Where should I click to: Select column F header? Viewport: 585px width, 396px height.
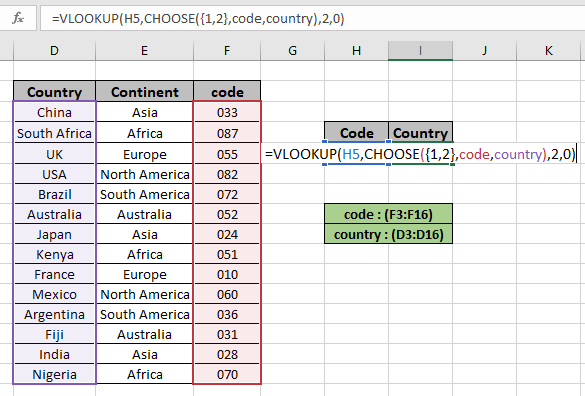(x=227, y=50)
